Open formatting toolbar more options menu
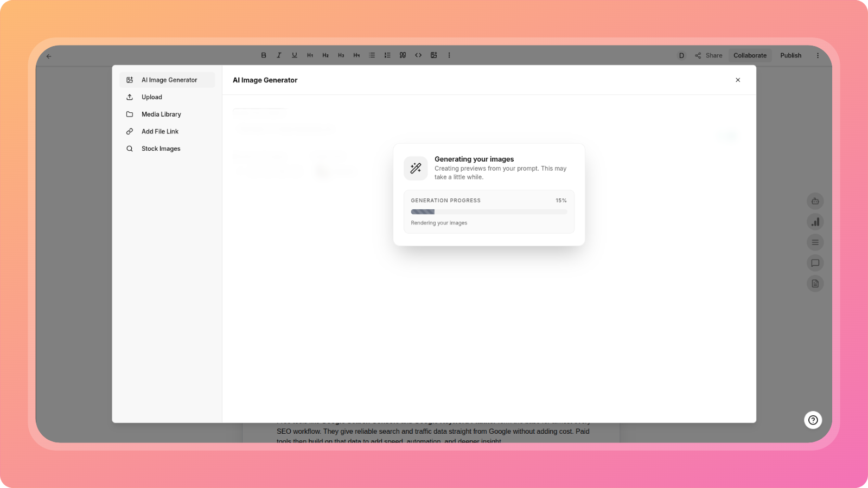The height and width of the screenshot is (488, 868). (449, 55)
